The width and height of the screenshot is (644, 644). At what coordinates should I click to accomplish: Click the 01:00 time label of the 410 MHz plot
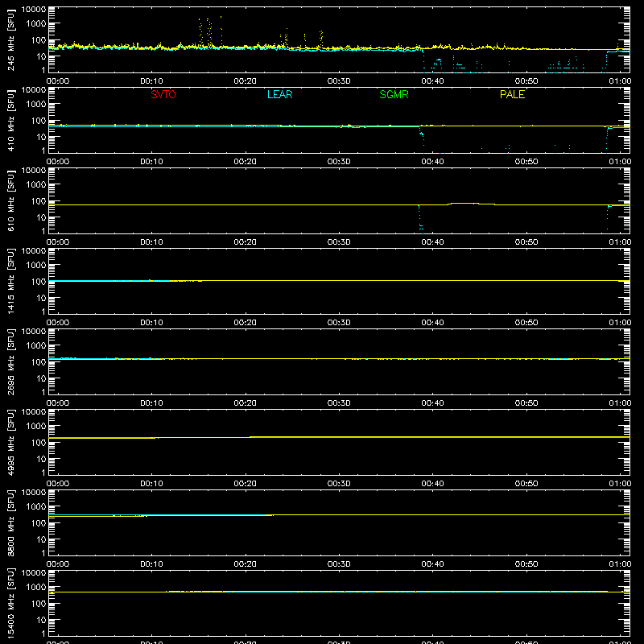620,162
